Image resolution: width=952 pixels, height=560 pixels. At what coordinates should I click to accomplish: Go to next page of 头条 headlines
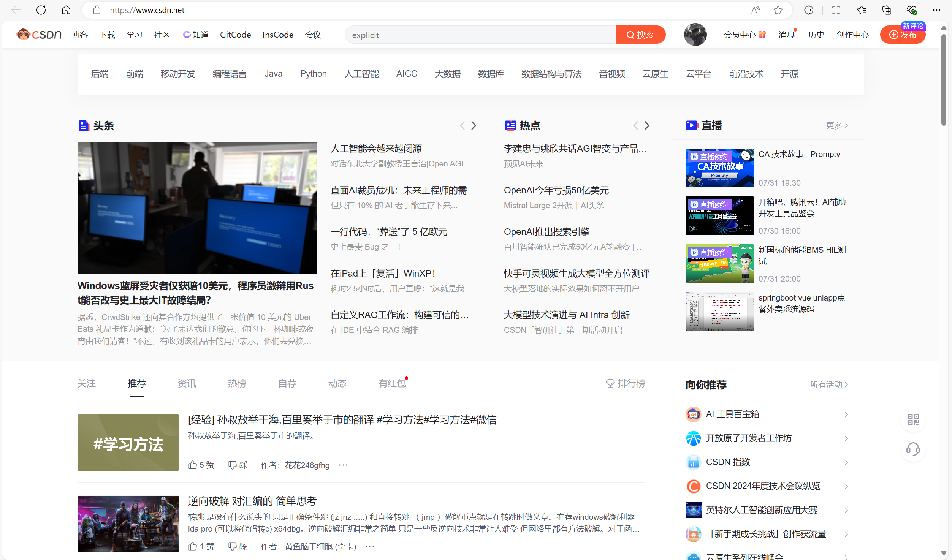point(474,125)
